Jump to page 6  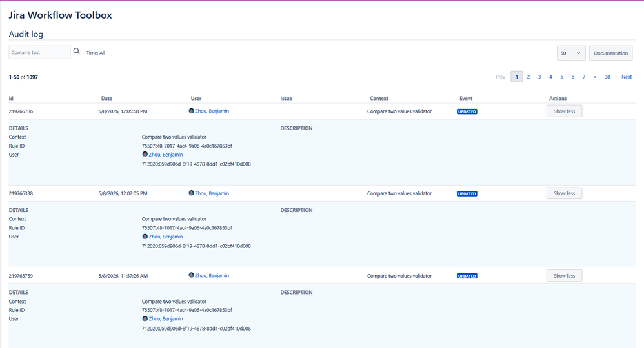pos(572,77)
